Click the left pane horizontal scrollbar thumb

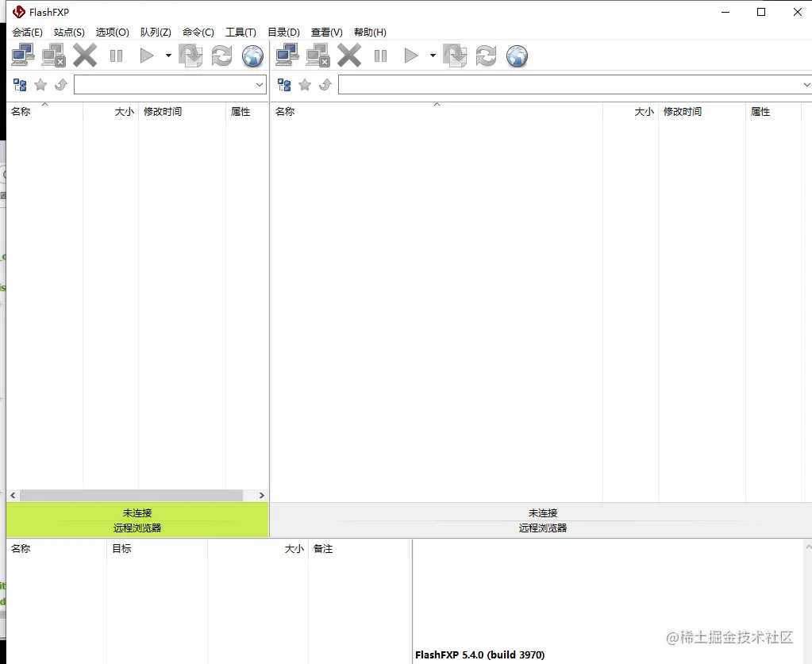pyautogui.click(x=132, y=495)
